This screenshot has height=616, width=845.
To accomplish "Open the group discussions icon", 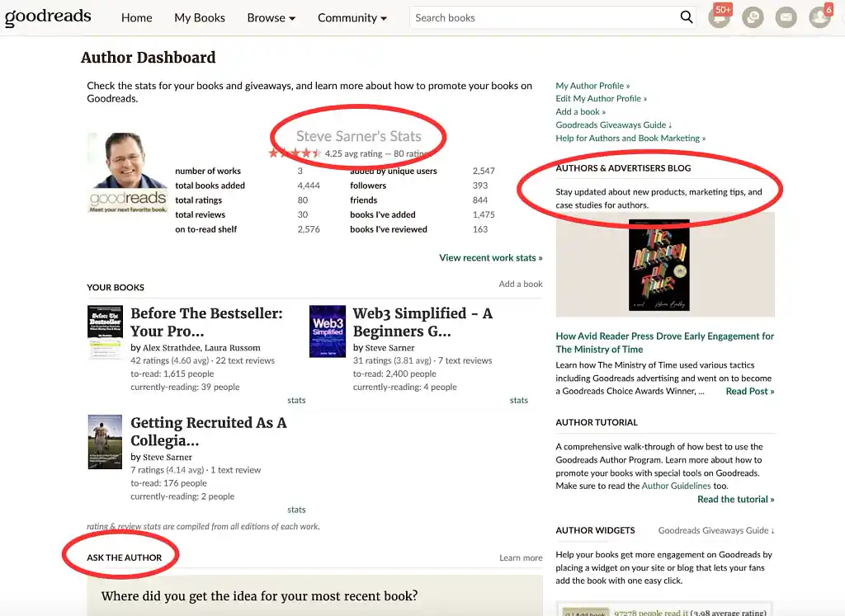I will coord(753,17).
